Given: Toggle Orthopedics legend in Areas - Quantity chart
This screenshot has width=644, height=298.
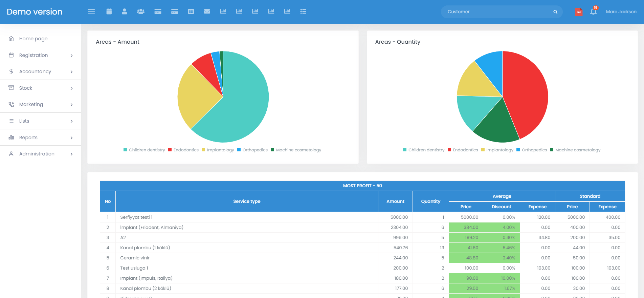Looking at the screenshot, I should pos(532,150).
